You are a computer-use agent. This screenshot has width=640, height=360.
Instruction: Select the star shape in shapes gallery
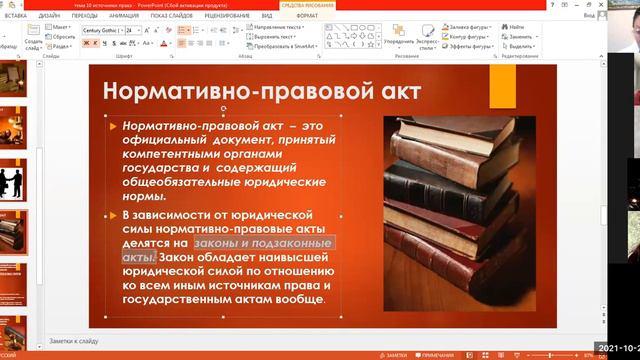click(371, 45)
